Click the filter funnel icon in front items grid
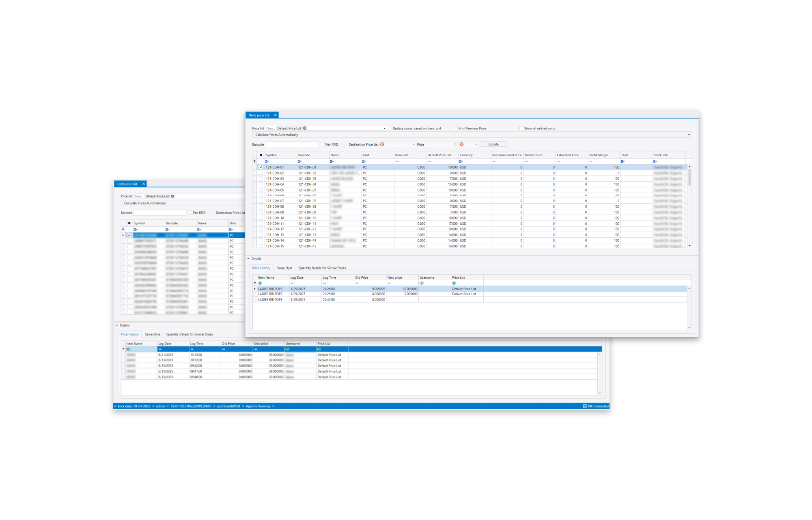812x520 pixels. (x=254, y=161)
